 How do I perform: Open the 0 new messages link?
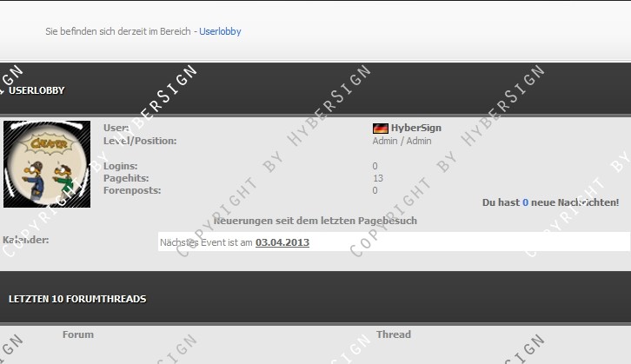[x=525, y=202]
